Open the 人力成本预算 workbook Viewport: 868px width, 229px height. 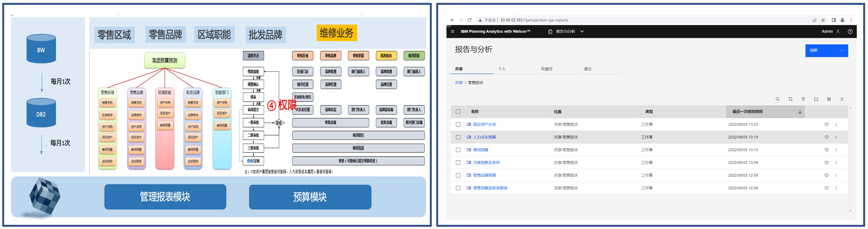click(x=484, y=137)
